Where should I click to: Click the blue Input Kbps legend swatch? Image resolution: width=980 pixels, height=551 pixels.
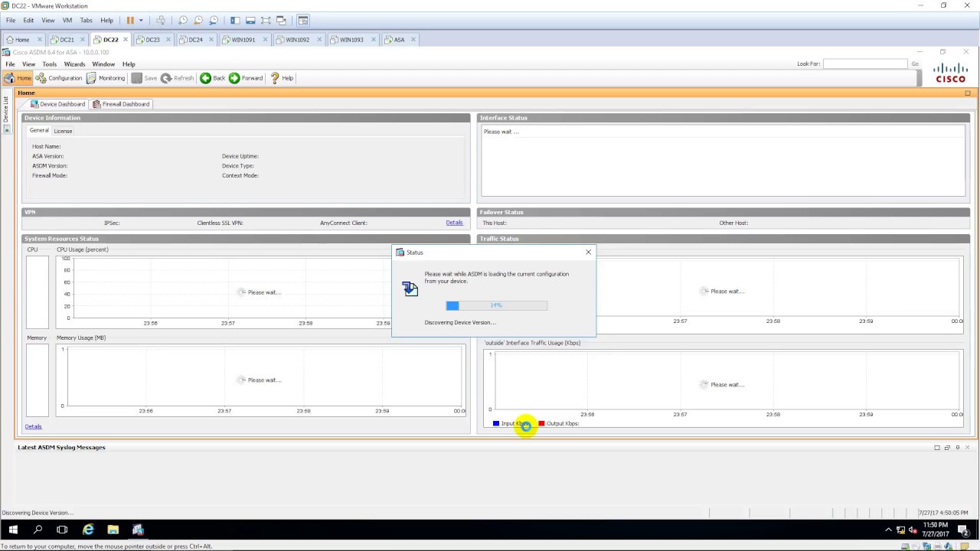point(496,423)
